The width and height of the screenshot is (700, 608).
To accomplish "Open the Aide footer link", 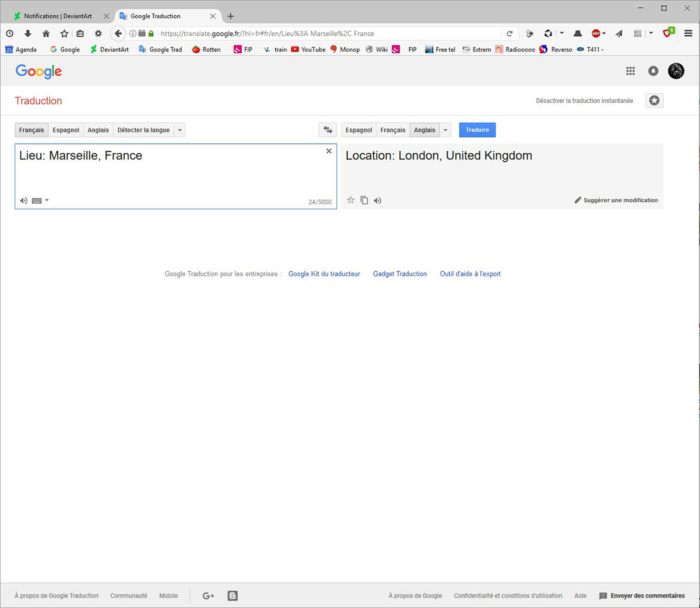I will click(581, 596).
